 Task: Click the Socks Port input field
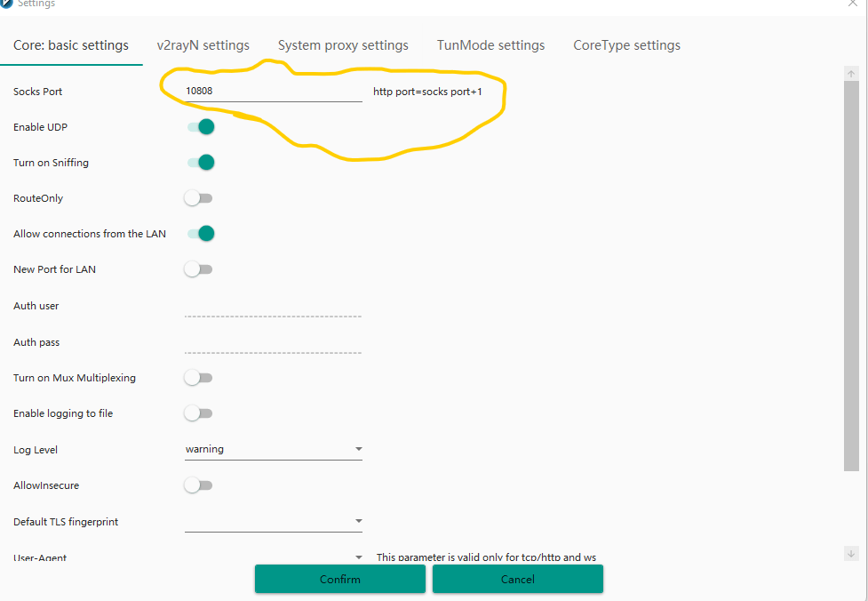click(x=273, y=91)
